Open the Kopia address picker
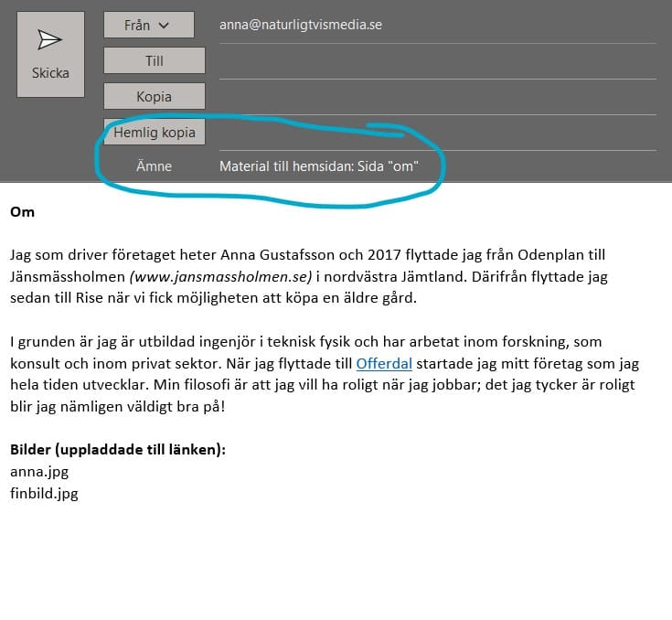 click(155, 97)
